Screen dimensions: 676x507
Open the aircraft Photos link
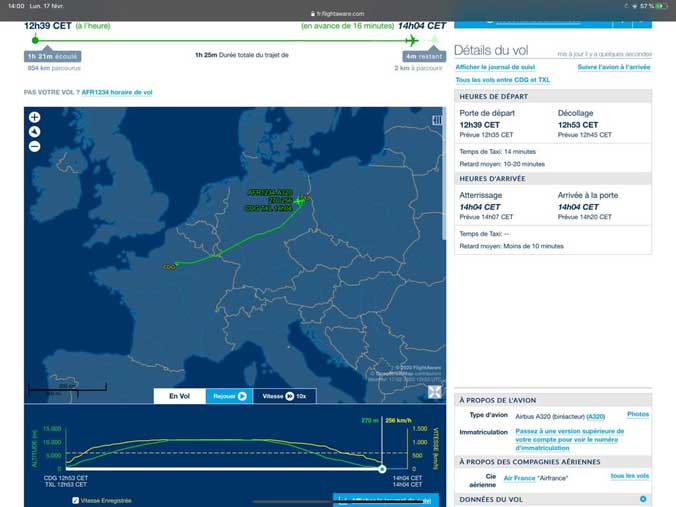(638, 414)
